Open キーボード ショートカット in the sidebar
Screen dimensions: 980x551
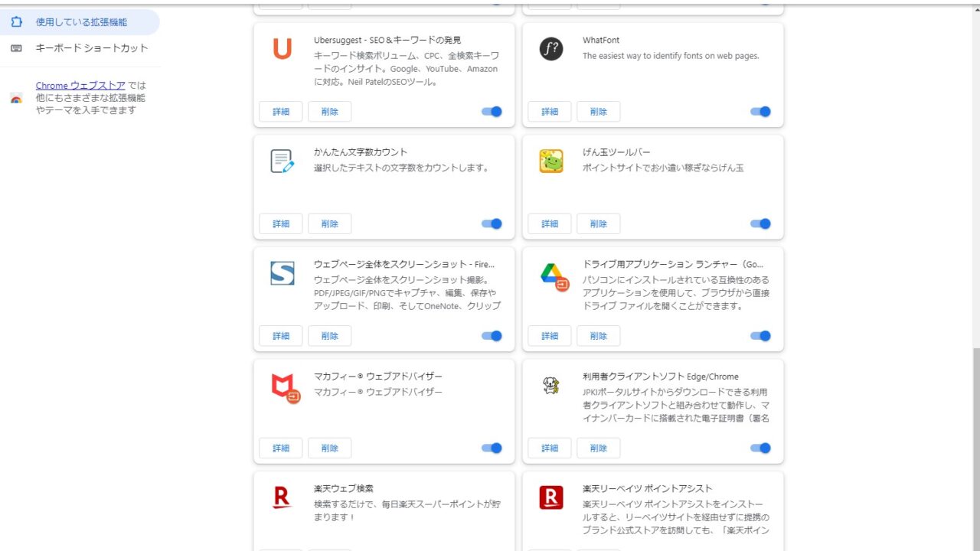click(x=80, y=48)
